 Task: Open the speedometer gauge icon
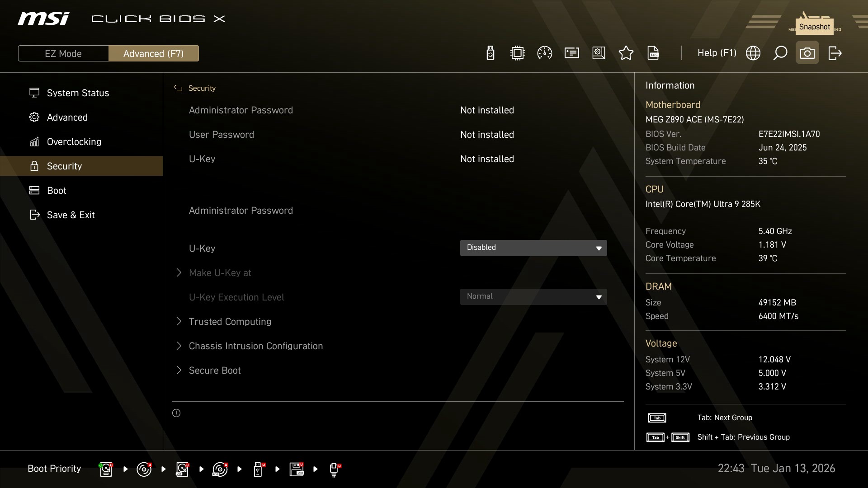(x=544, y=53)
